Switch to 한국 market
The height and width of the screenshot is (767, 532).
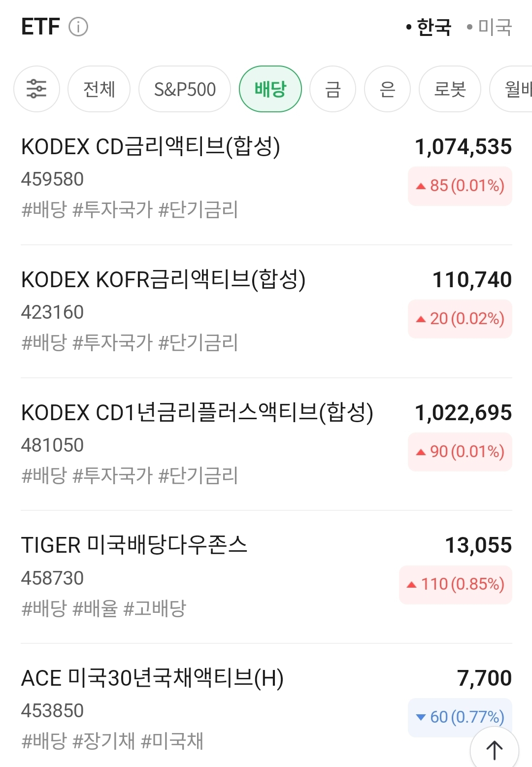(x=429, y=27)
